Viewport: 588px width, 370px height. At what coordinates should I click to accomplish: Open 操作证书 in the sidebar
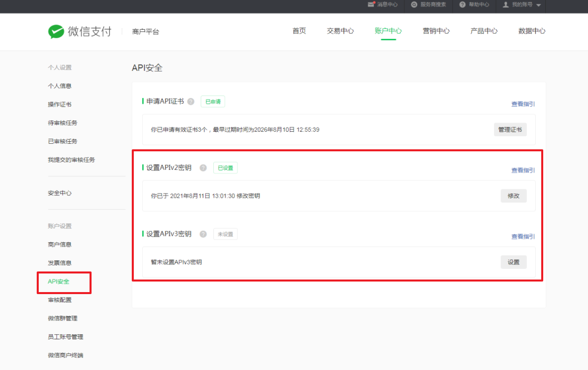[60, 105]
